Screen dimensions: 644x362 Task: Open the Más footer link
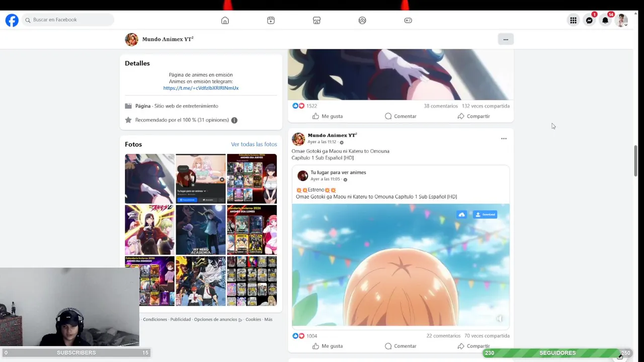click(x=268, y=320)
